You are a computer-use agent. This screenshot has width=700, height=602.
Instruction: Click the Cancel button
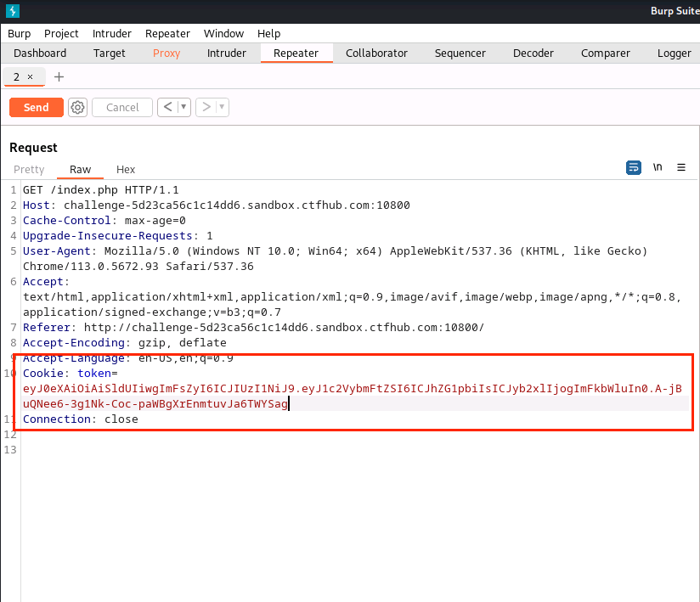122,108
